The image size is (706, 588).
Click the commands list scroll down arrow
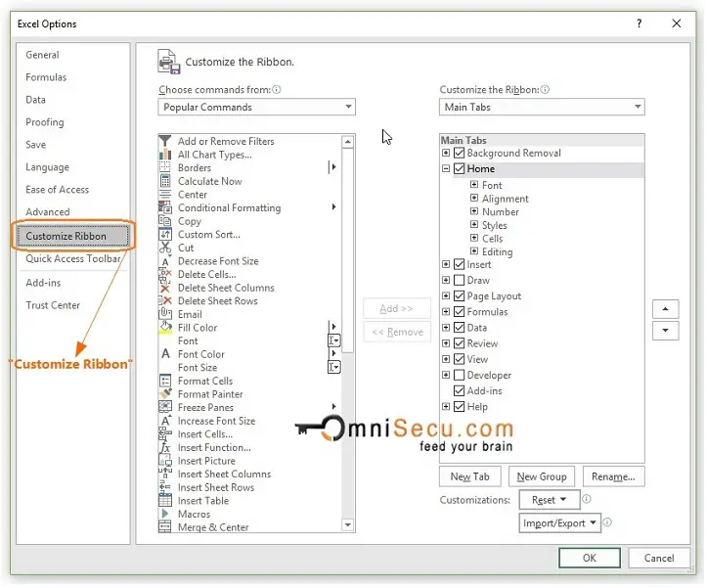[347, 525]
